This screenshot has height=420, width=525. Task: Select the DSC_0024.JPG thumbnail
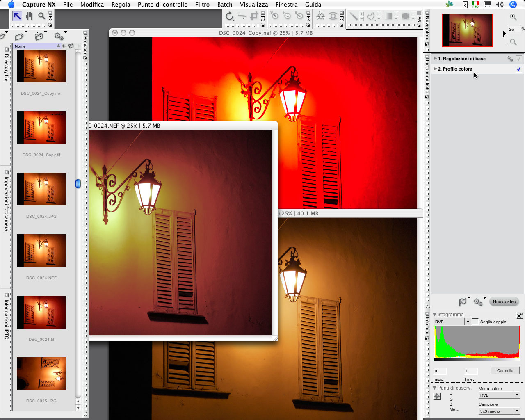pos(41,189)
